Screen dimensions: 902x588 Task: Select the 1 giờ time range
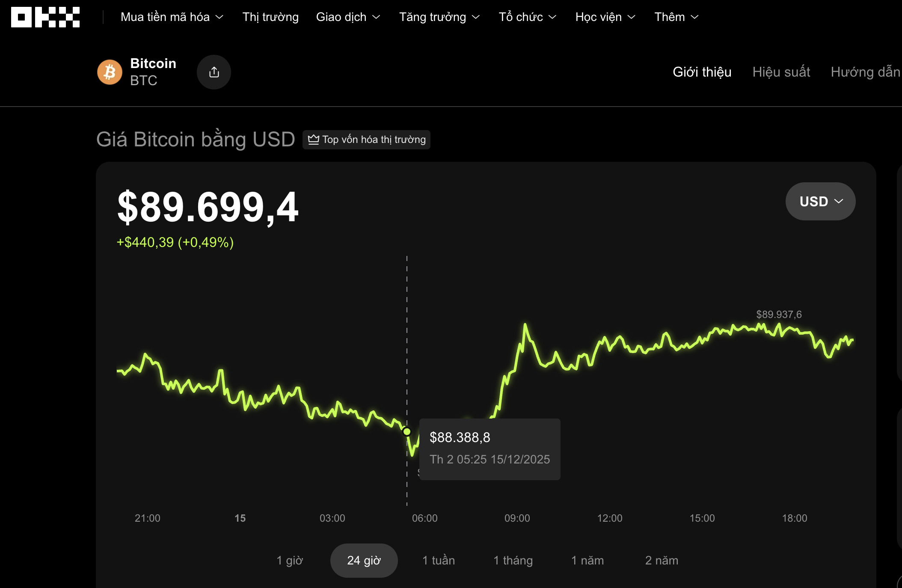(x=290, y=560)
